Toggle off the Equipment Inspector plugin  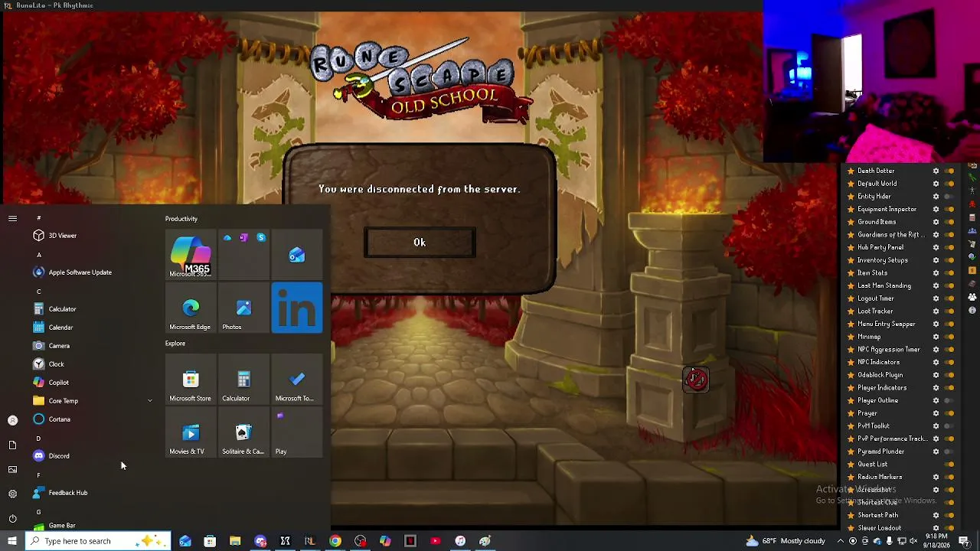(x=950, y=209)
